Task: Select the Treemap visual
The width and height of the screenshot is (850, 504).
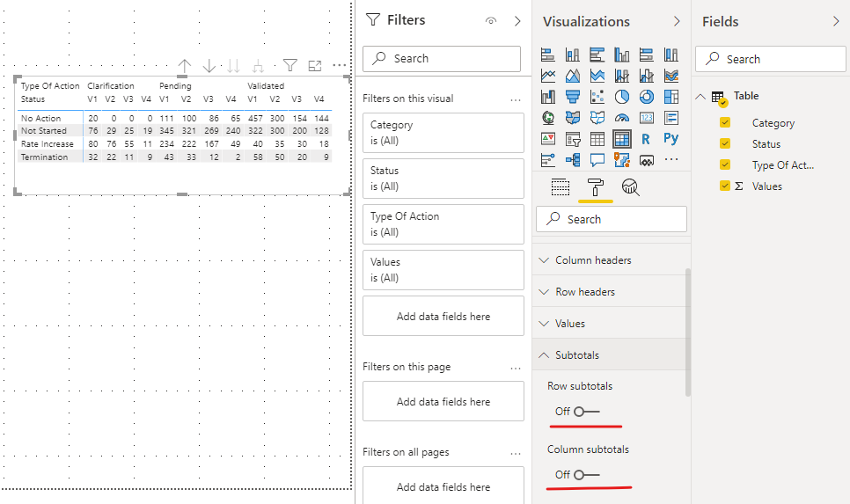Action: point(671,97)
